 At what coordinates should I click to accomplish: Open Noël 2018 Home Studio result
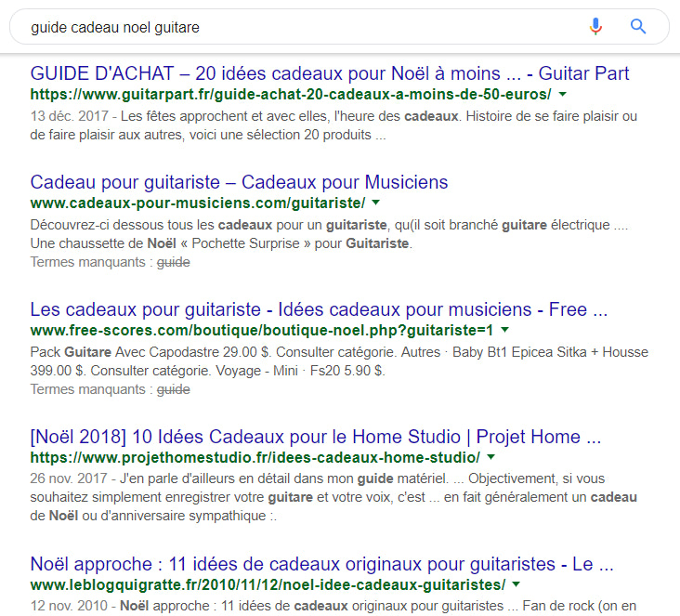click(x=316, y=437)
